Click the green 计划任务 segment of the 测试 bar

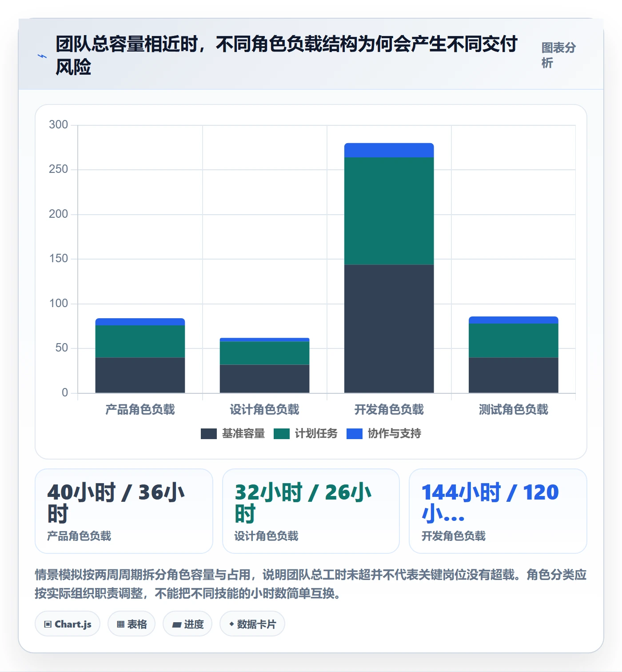coord(513,340)
